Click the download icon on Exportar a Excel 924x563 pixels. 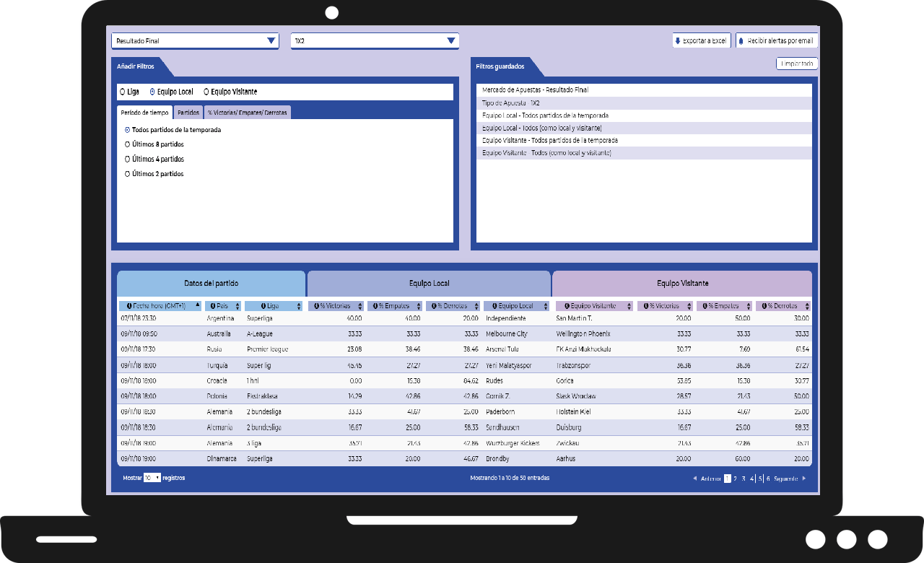pos(678,41)
